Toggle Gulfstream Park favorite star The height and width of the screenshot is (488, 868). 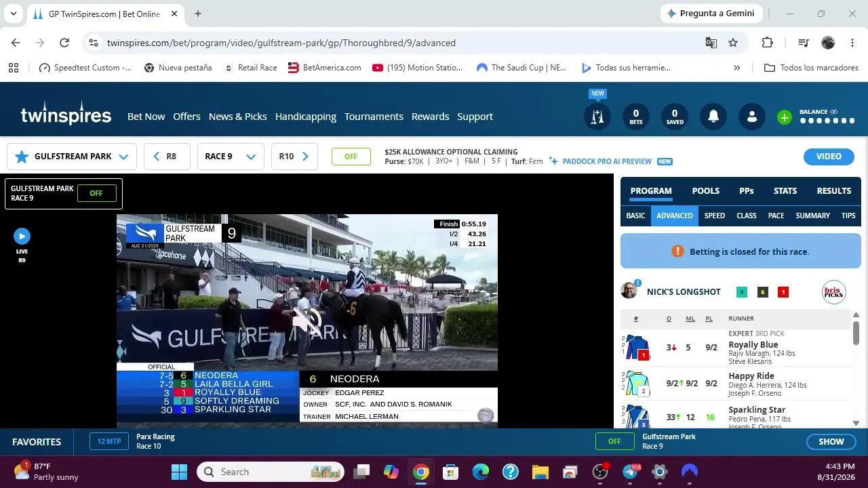[x=22, y=157]
